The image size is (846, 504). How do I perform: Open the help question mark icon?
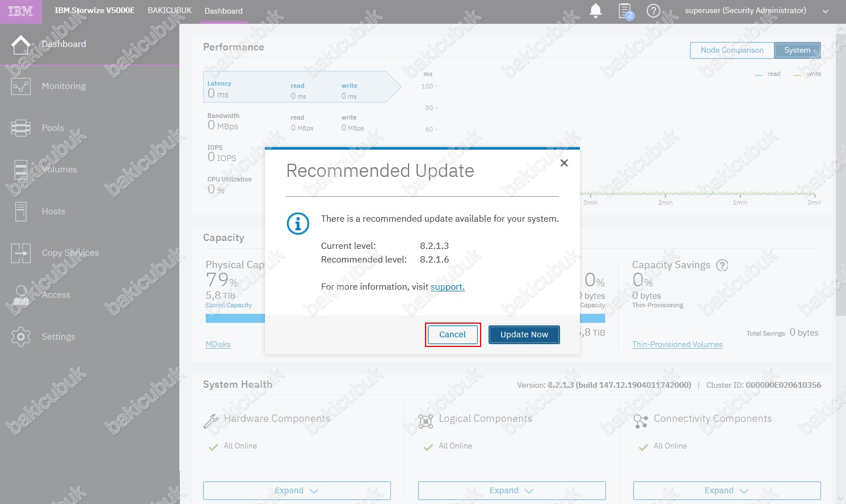[x=654, y=11]
